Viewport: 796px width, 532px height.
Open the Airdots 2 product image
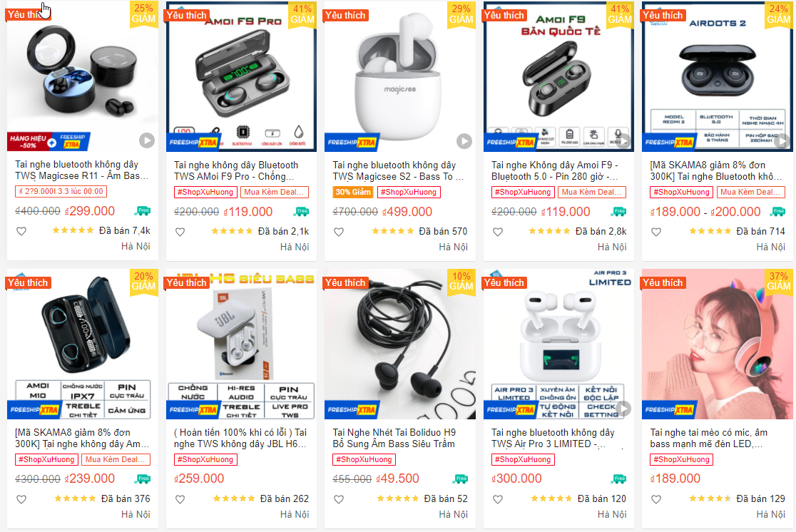(717, 76)
